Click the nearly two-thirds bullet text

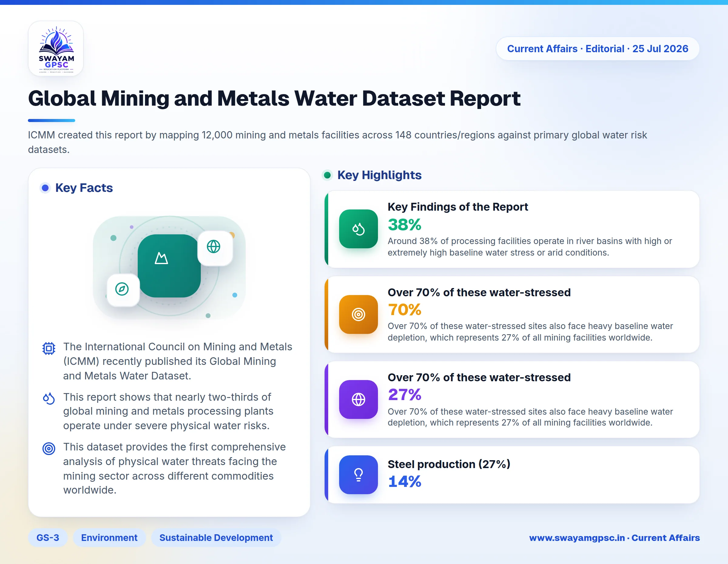168,411
